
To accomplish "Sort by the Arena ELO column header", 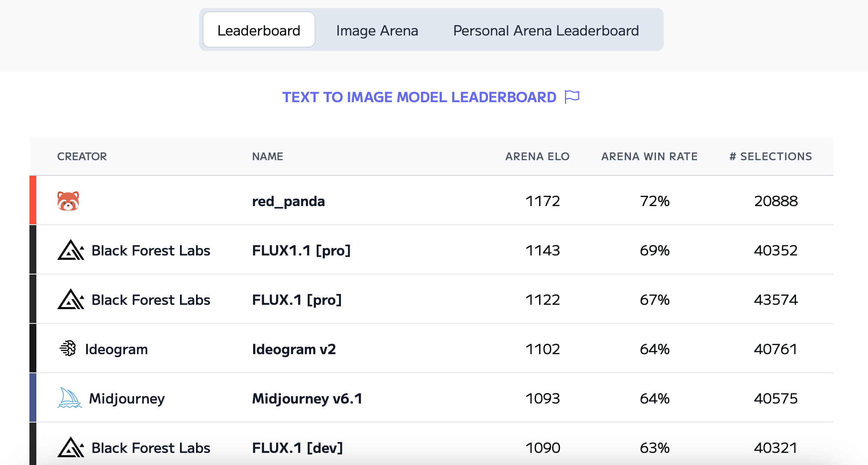I will pyautogui.click(x=537, y=156).
